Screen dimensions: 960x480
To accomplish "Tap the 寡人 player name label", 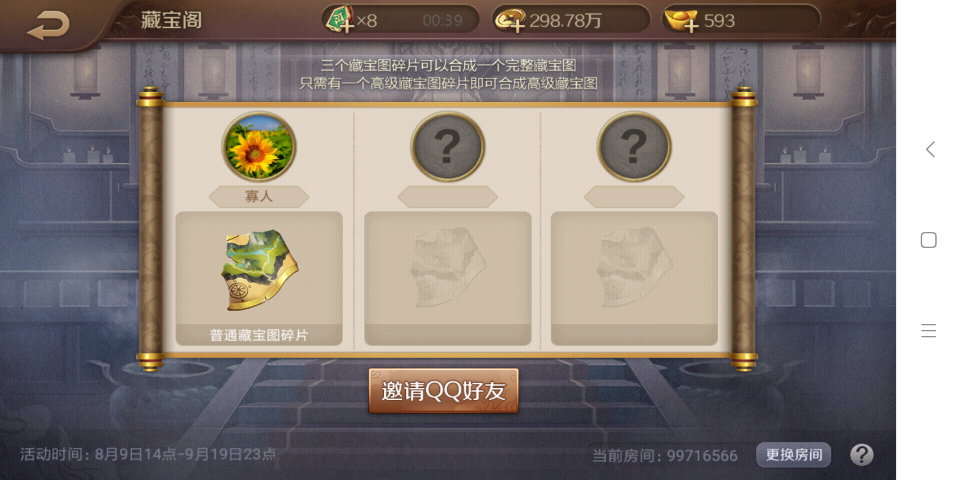I will 259,197.
